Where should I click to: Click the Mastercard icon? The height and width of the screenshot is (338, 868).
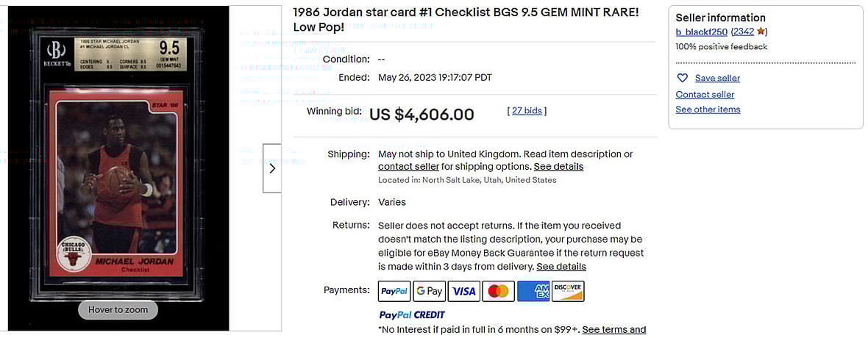[498, 291]
